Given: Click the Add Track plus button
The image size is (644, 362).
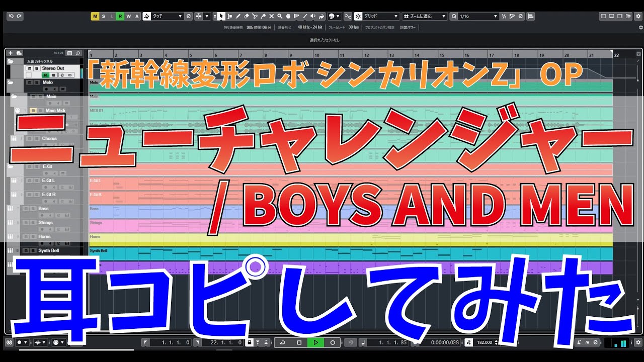Looking at the screenshot, I should [10, 53].
